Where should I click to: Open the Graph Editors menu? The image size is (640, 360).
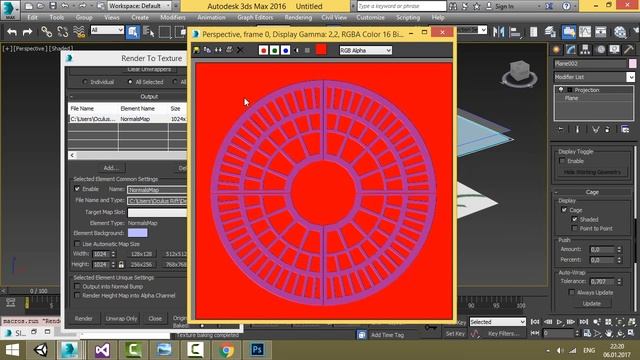pyautogui.click(x=255, y=18)
